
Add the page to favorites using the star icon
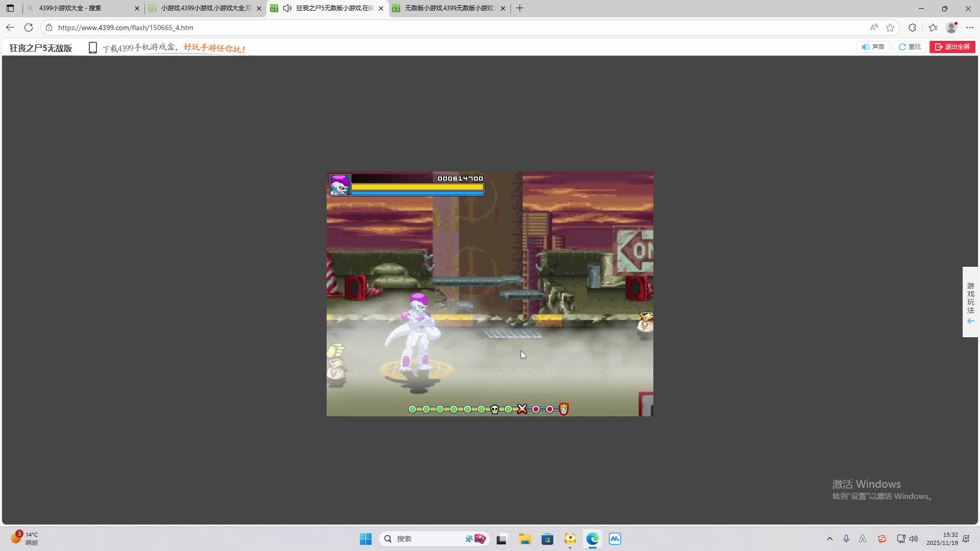point(890,28)
